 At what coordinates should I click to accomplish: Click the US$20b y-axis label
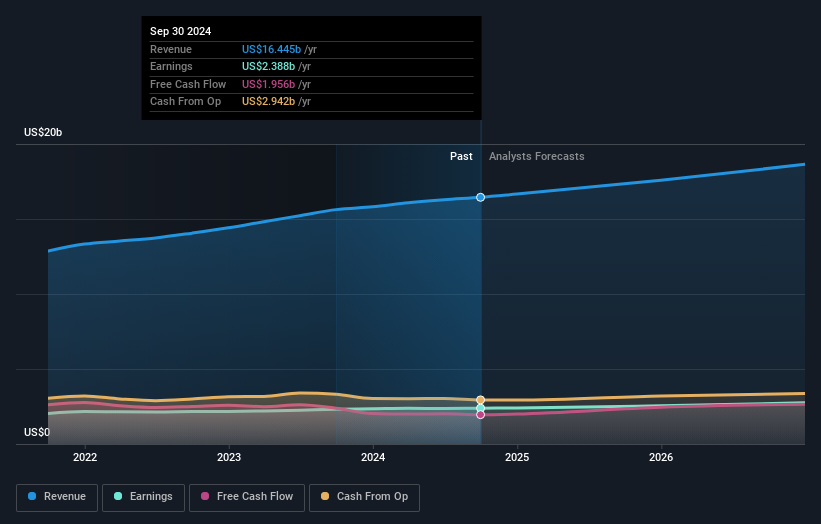(43, 132)
